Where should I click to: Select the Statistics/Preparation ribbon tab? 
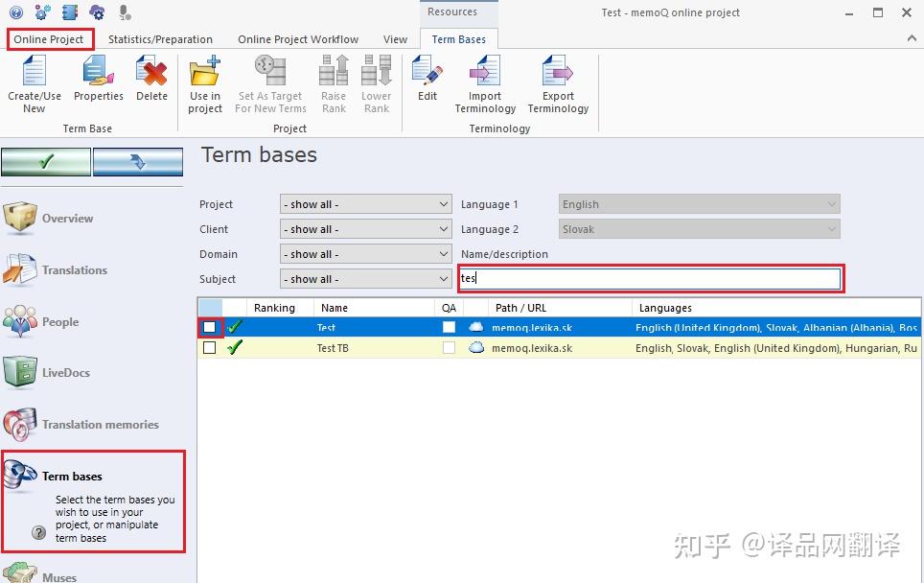click(161, 39)
